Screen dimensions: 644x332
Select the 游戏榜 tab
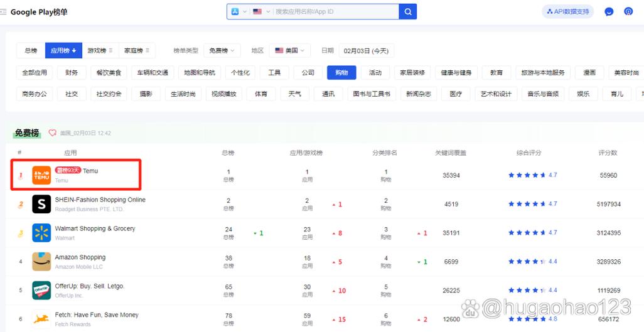(x=100, y=51)
